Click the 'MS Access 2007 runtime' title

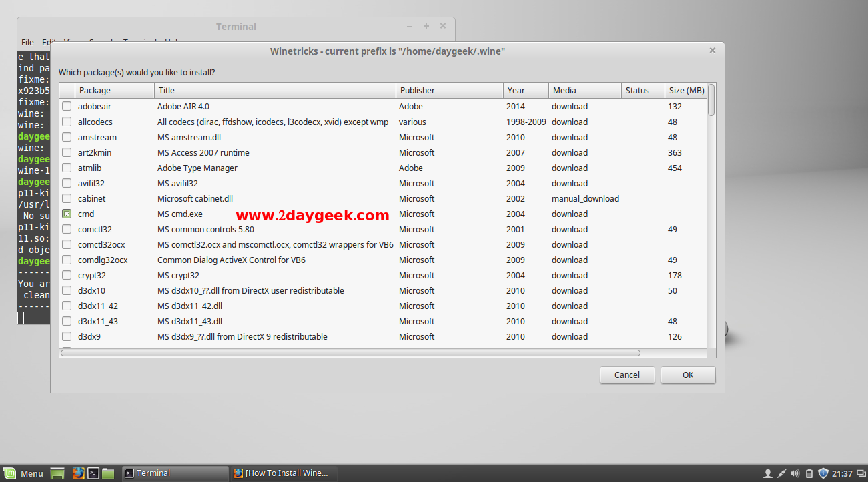pyautogui.click(x=203, y=152)
